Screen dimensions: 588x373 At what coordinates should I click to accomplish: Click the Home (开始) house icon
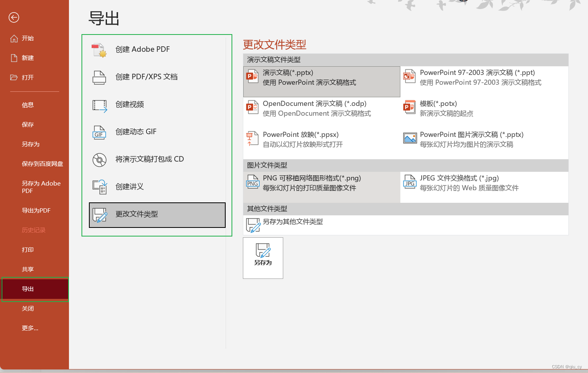pos(14,38)
